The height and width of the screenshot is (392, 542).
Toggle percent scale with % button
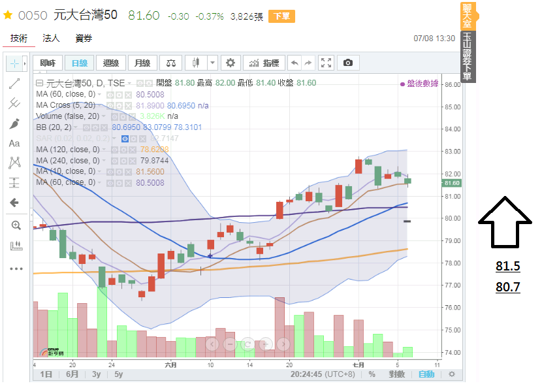(372, 374)
